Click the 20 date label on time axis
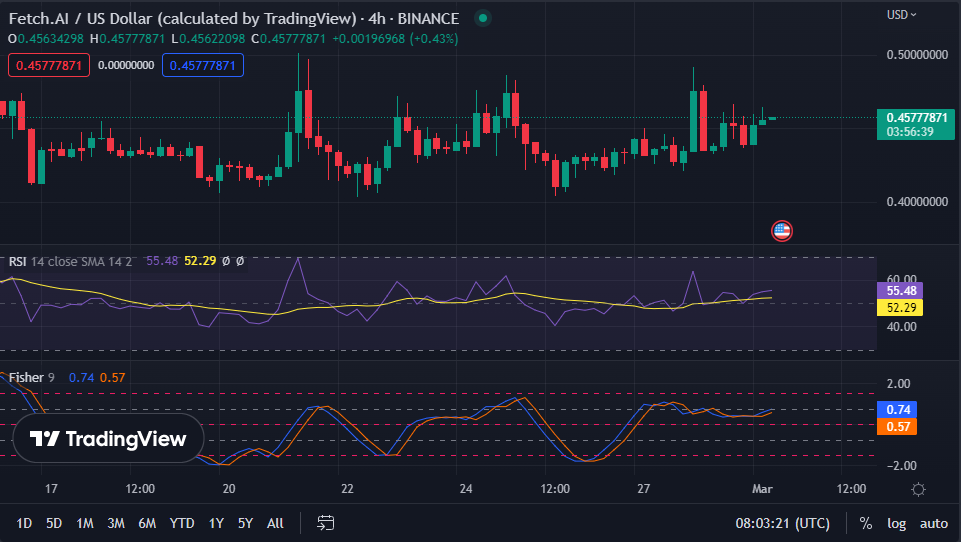The height and width of the screenshot is (542, 961). click(229, 489)
